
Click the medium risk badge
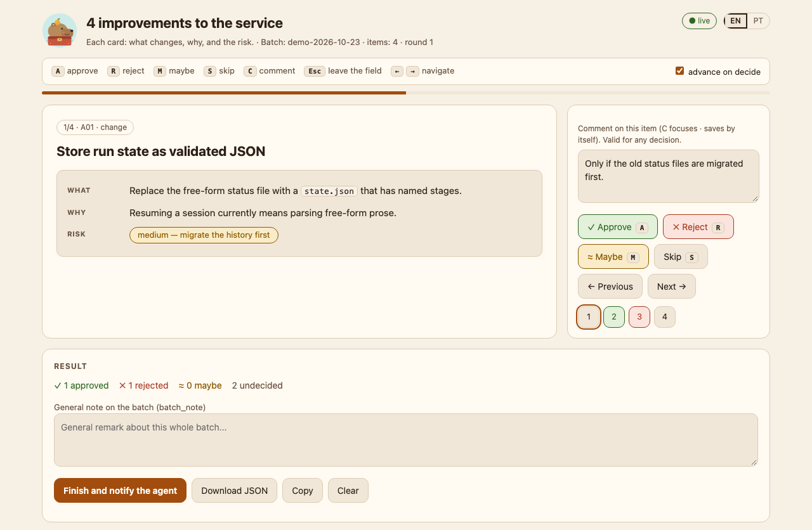coord(204,235)
